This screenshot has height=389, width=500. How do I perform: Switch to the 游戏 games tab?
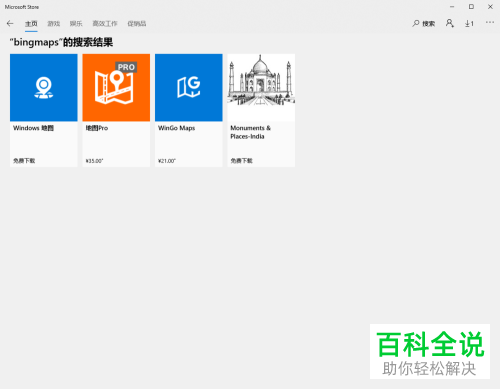point(53,24)
